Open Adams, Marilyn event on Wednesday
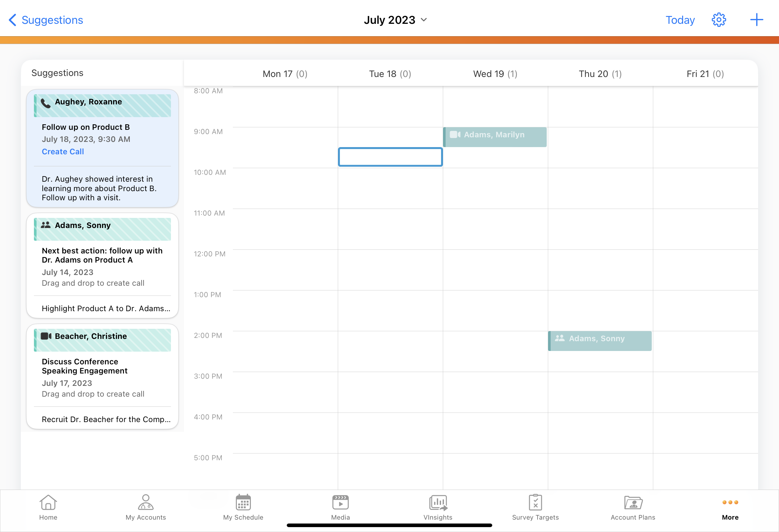Image resolution: width=779 pixels, height=532 pixels. (495, 137)
